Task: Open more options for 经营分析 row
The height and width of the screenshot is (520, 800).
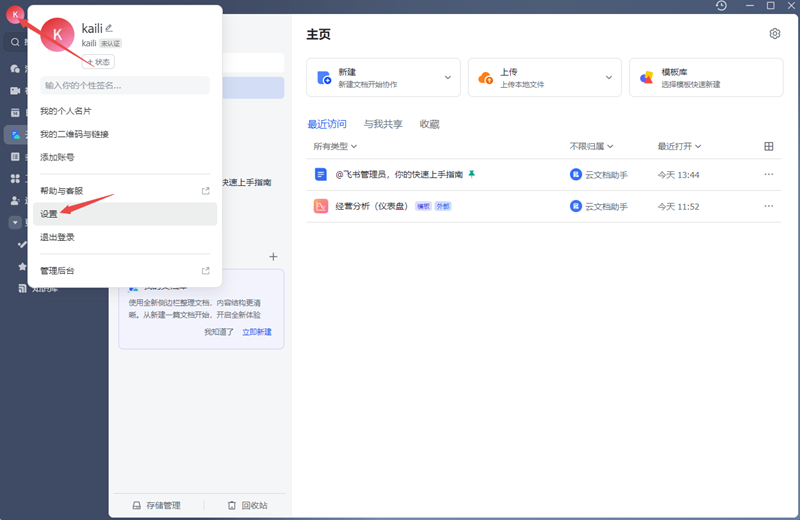Action: [x=769, y=206]
